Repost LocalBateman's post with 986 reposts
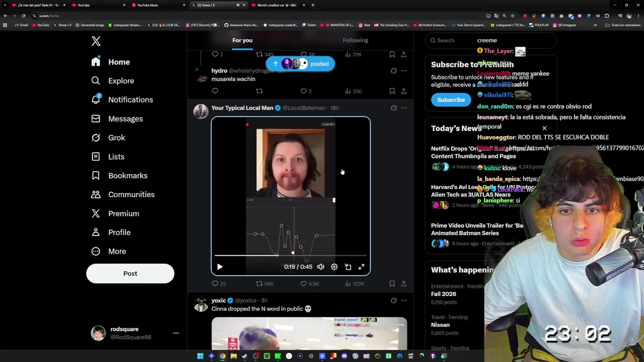 (x=264, y=284)
